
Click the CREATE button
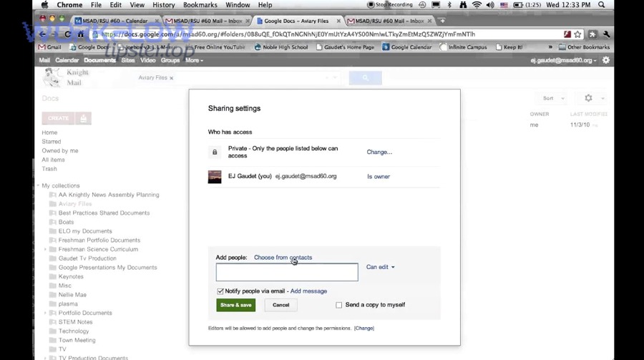coord(59,118)
